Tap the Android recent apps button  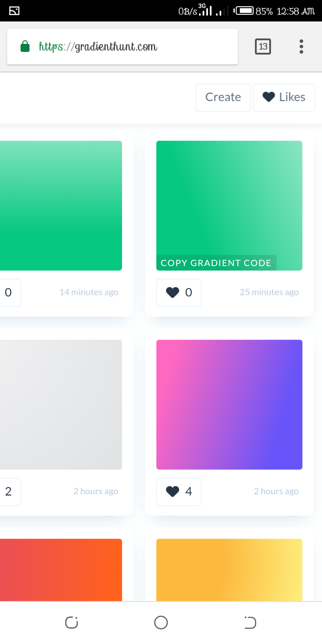pos(72,623)
